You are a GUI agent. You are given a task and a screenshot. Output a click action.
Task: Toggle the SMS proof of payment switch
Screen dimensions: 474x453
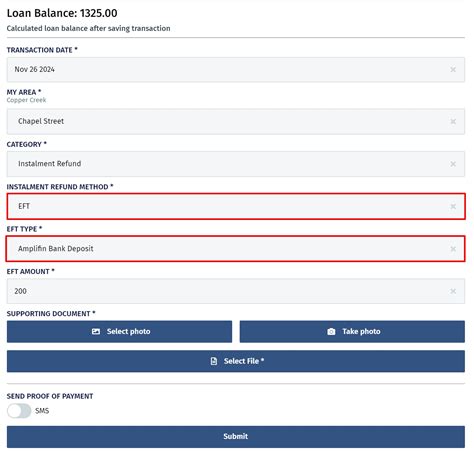pyautogui.click(x=19, y=411)
